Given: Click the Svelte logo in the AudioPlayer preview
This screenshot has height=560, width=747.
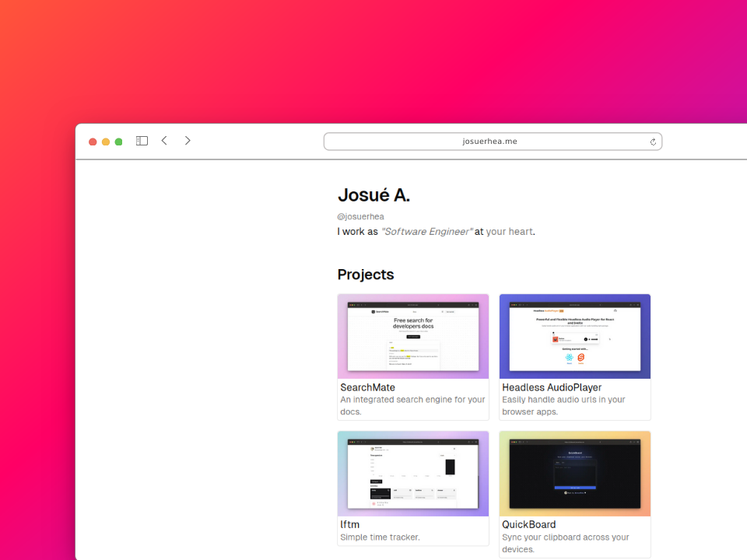Looking at the screenshot, I should point(580,357).
